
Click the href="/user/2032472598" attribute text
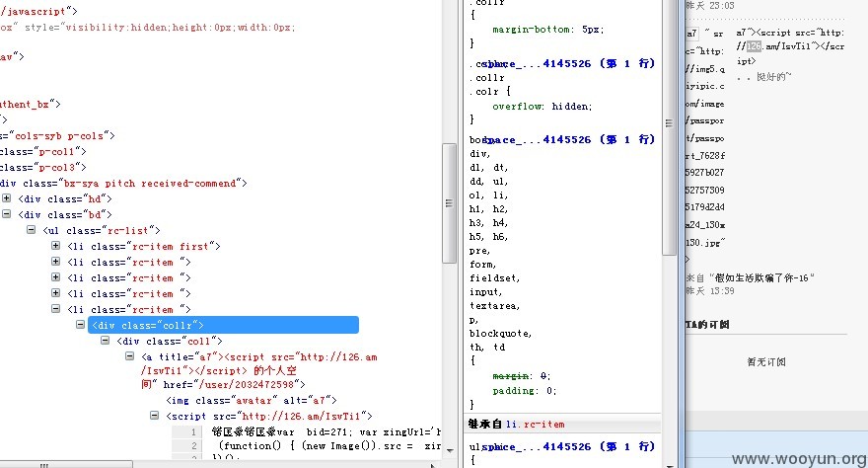pyautogui.click(x=234, y=384)
